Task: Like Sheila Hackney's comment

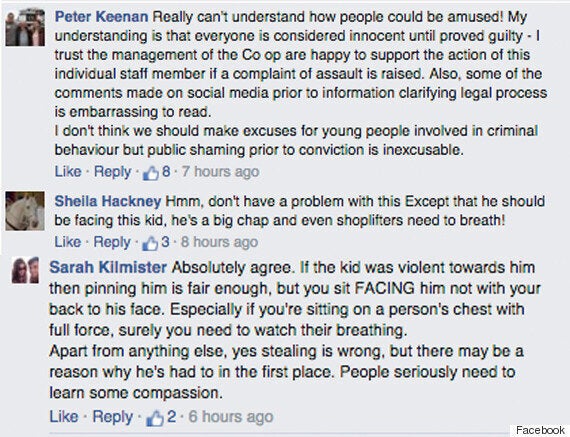Action: pyautogui.click(x=68, y=242)
